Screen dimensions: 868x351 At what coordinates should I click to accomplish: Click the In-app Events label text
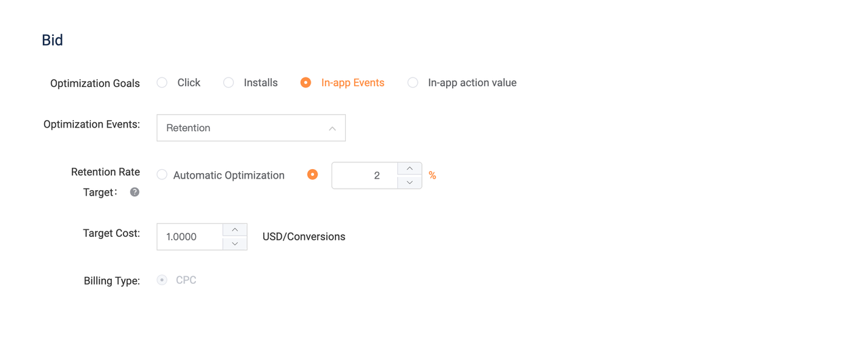click(353, 83)
